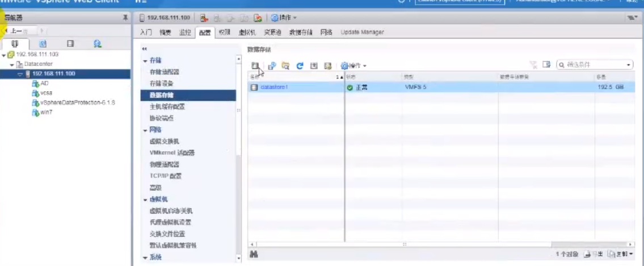Screen dimensions: 644x266
Task: Collapse the 192.168.111.100 host node
Action: (20, 74)
